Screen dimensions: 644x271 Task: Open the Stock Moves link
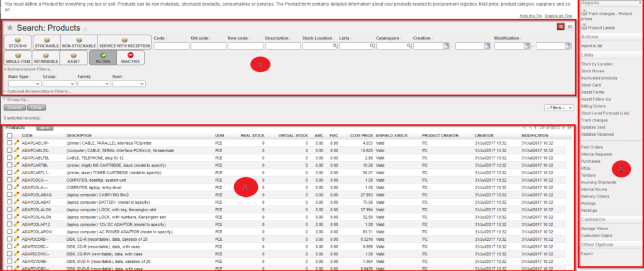tap(592, 70)
